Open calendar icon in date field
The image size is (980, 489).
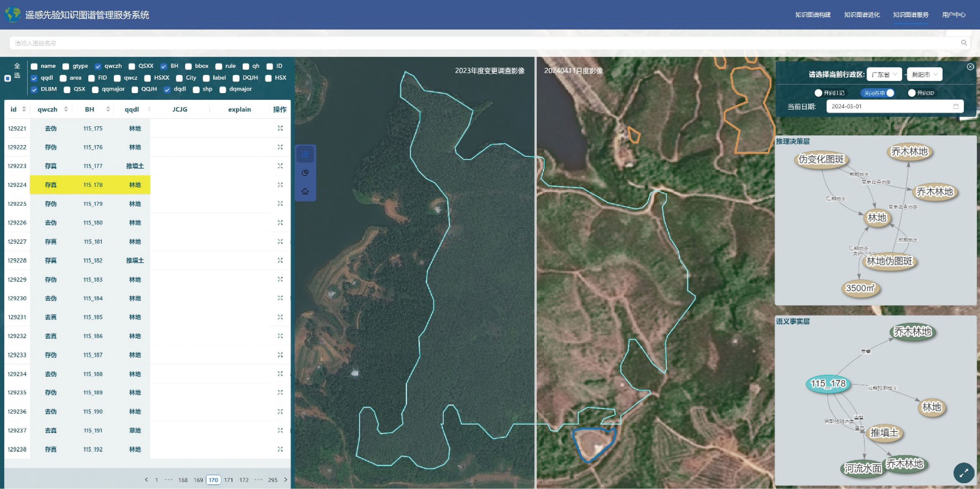(956, 107)
